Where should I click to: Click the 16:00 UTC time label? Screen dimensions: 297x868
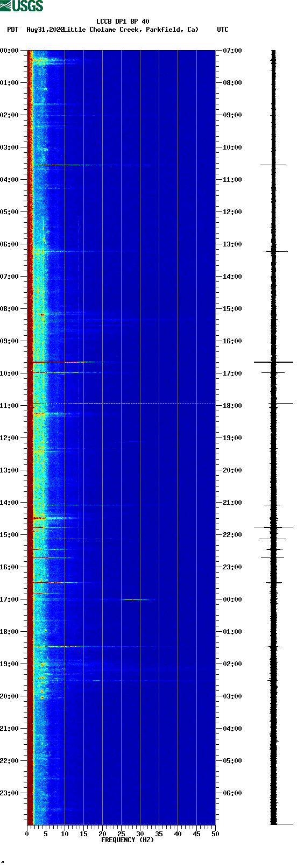[x=232, y=341]
